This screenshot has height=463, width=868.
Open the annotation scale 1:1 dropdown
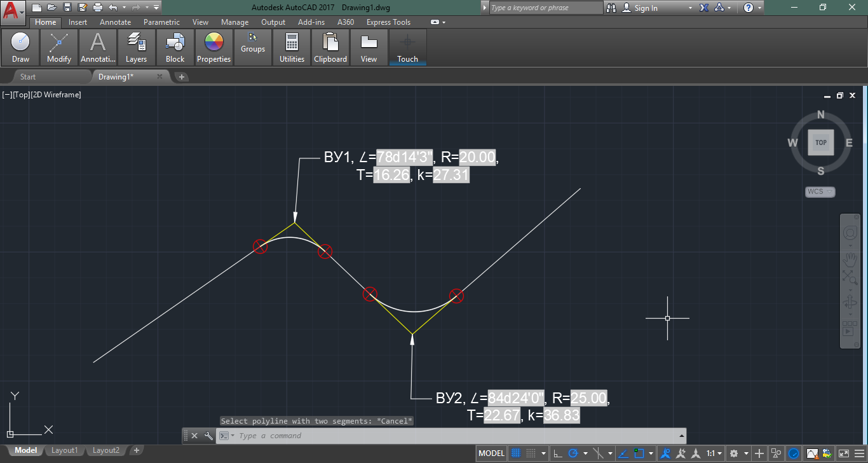(714, 453)
